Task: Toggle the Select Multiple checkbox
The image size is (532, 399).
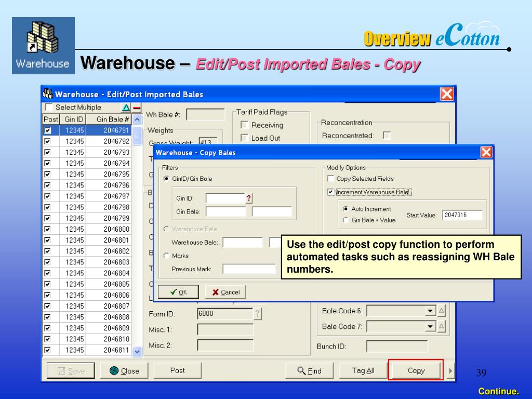Action: pyautogui.click(x=49, y=107)
